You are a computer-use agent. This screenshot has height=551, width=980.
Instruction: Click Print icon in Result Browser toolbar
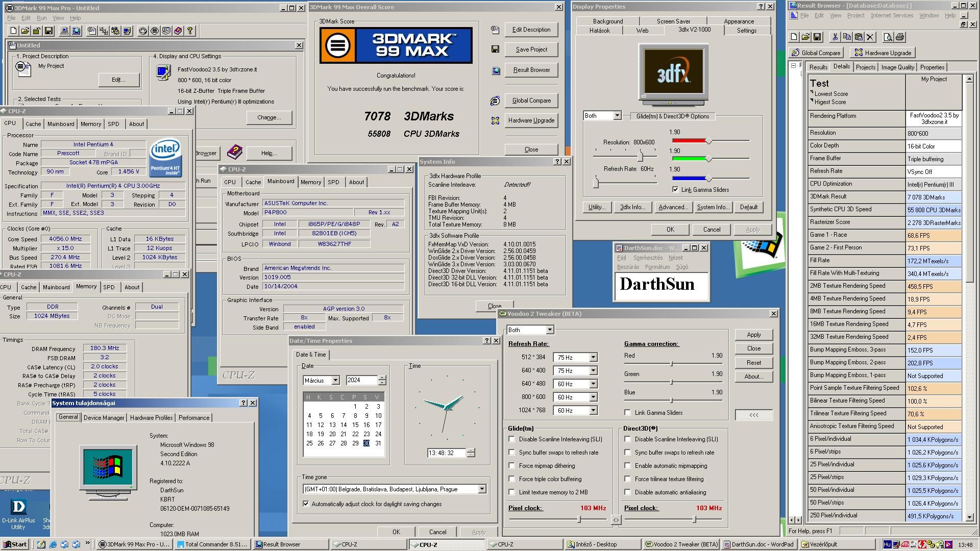tap(899, 37)
